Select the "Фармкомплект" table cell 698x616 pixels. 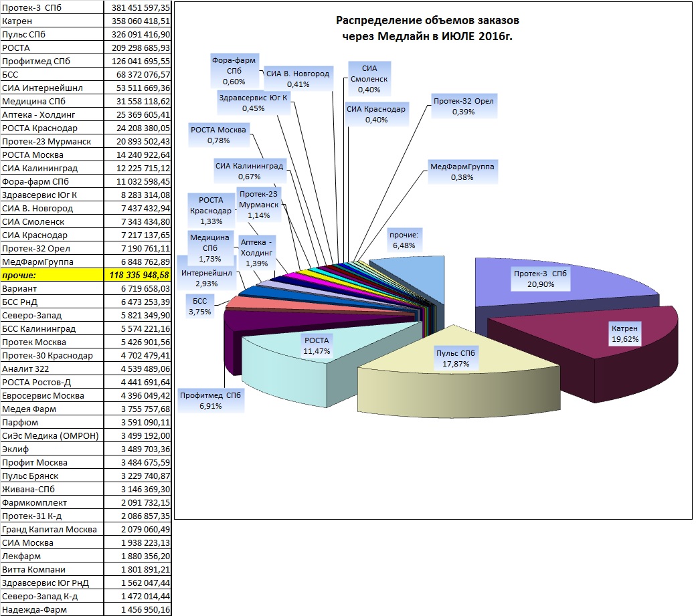pos(52,502)
